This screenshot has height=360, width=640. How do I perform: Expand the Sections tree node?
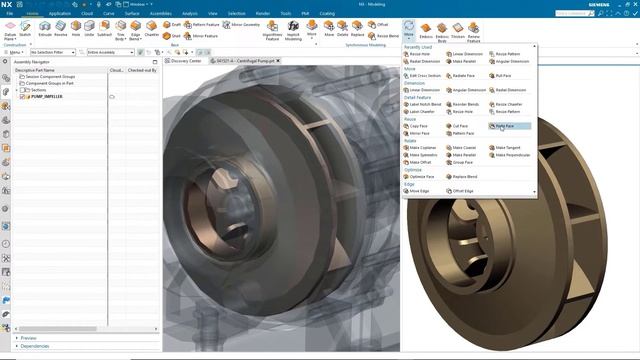(x=17, y=90)
